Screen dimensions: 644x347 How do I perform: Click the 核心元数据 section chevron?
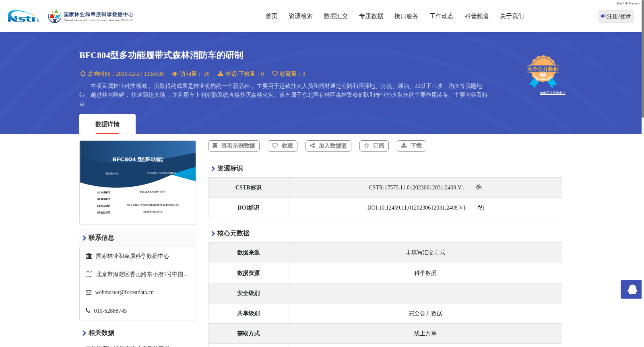pyautogui.click(x=213, y=233)
